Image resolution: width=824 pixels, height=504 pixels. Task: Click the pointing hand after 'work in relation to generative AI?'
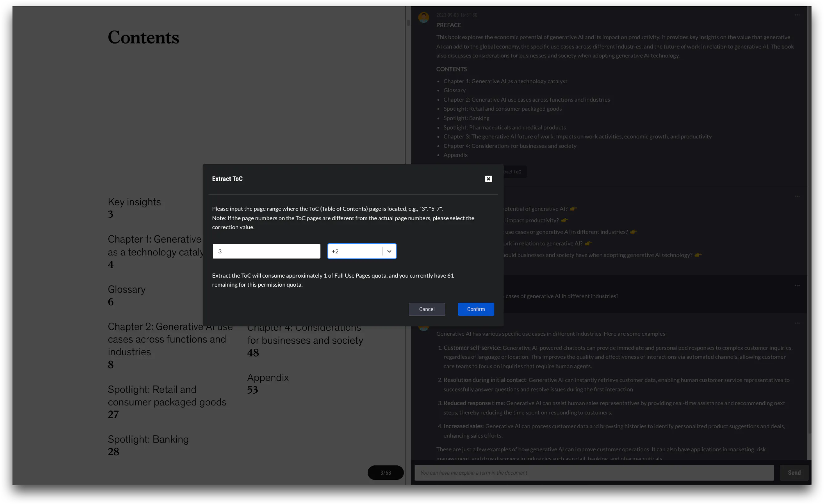click(x=588, y=243)
